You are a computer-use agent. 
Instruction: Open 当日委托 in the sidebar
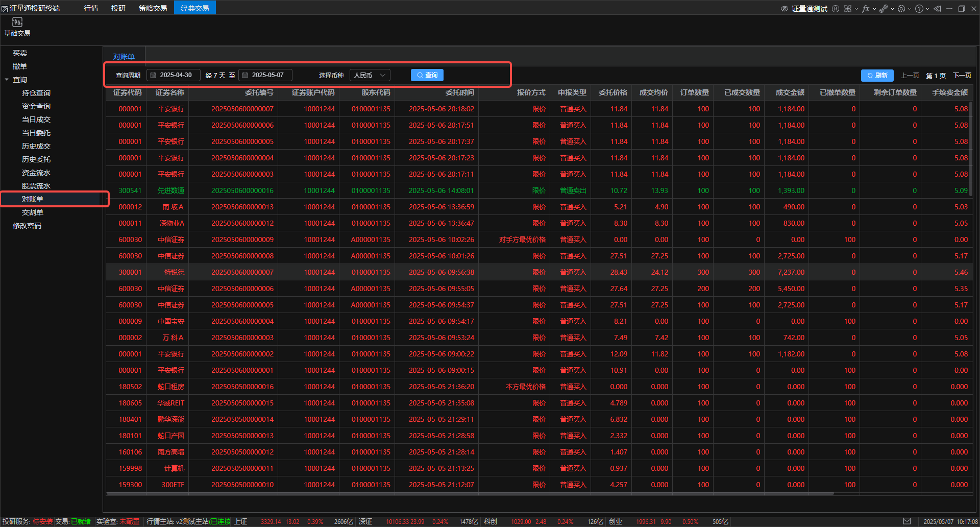coord(36,133)
